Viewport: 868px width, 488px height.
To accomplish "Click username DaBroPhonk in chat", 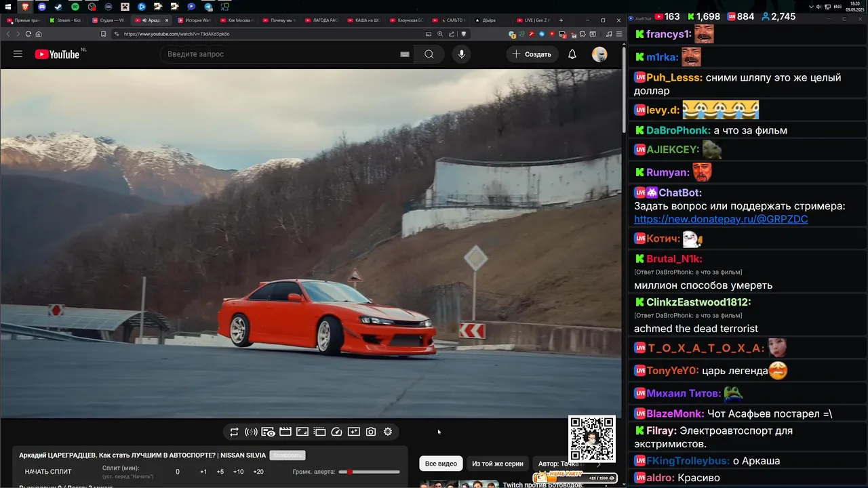I will tap(678, 130).
